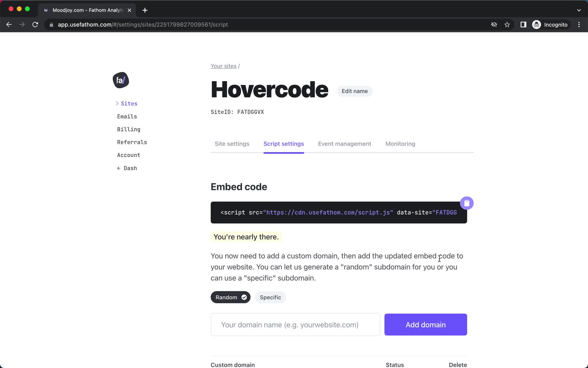Click the back arrow to Dash
This screenshot has height=368, width=588.
pyautogui.click(x=127, y=168)
